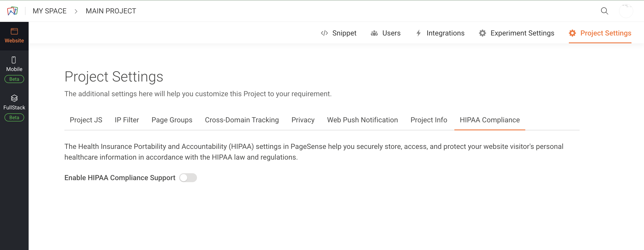Image resolution: width=644 pixels, height=250 pixels.
Task: Click the PageSense logo icon
Action: click(13, 11)
